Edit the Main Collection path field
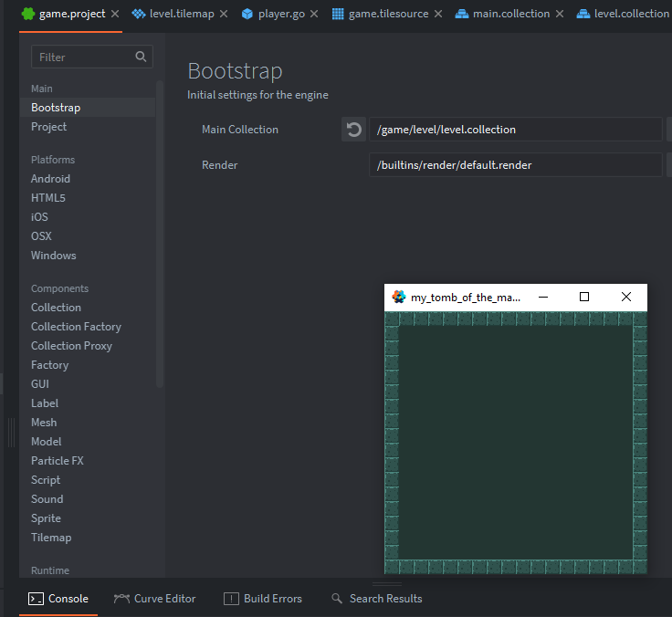 point(515,130)
